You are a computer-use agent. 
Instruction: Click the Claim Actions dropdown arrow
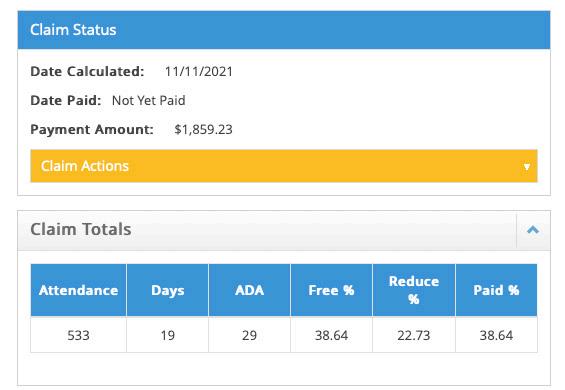[x=527, y=167]
